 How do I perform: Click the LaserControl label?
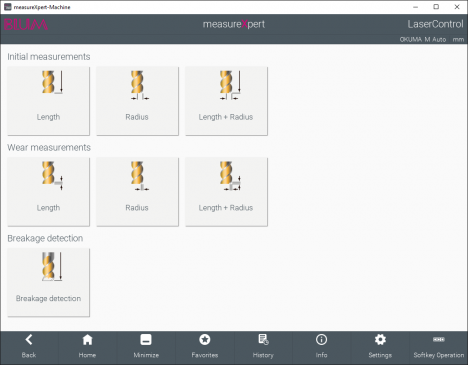click(x=435, y=24)
